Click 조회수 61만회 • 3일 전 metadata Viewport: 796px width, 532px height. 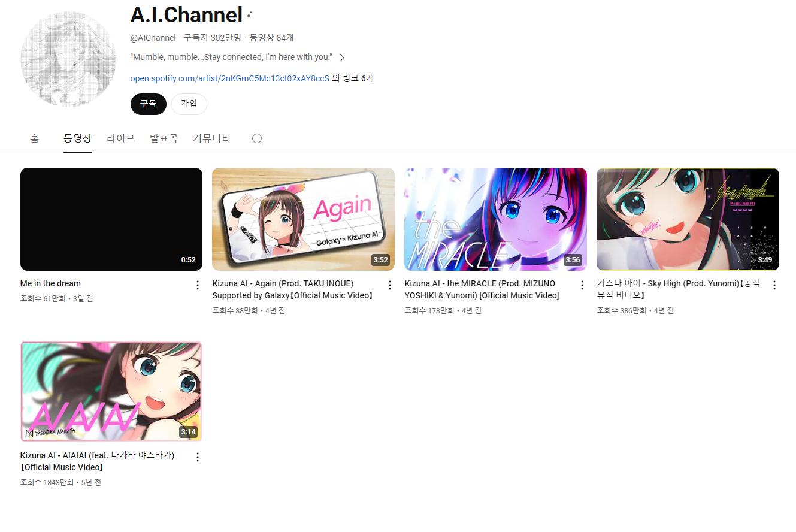pos(56,298)
